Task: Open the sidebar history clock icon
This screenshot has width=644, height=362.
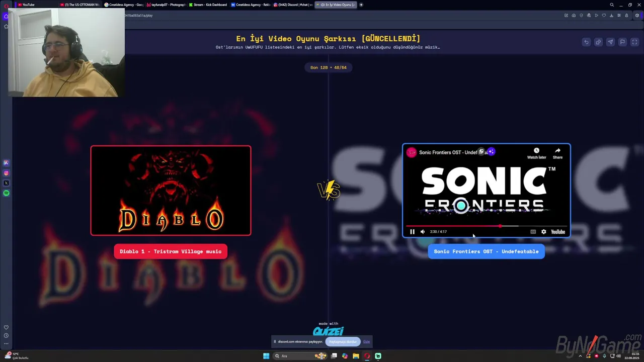Action: tap(6, 335)
